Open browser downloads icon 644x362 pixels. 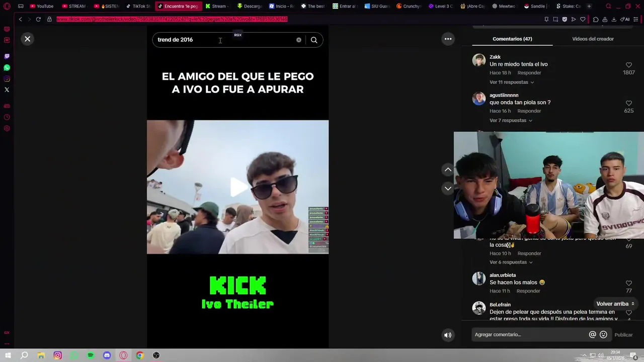[614, 19]
